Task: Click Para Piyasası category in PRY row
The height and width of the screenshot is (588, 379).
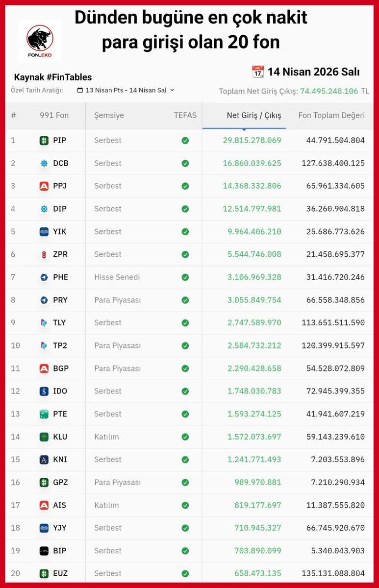Action: coord(118,300)
